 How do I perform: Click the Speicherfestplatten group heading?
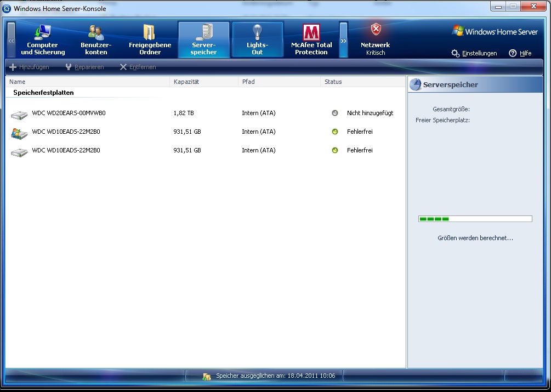43,93
